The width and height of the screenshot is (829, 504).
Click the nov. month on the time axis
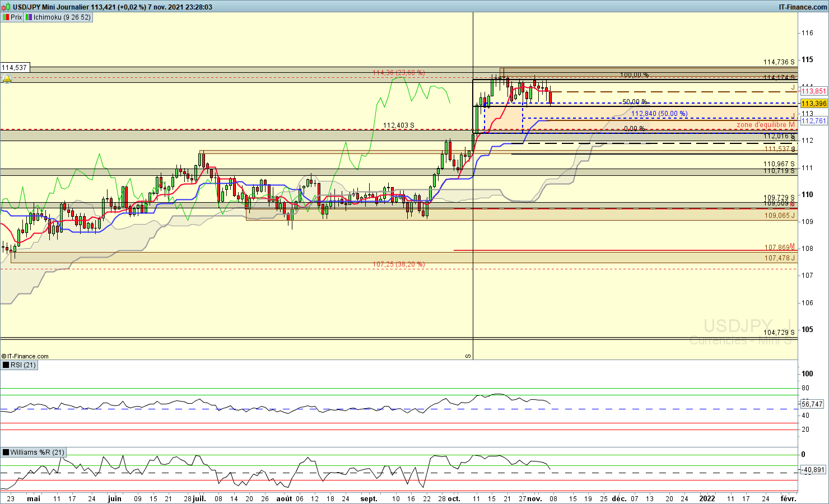pos(534,498)
